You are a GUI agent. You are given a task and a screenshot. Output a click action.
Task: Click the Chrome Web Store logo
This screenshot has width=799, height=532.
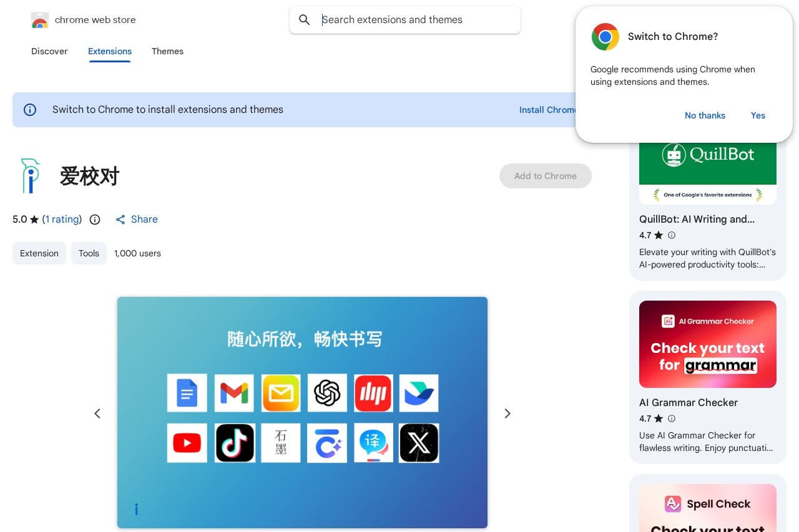40,20
